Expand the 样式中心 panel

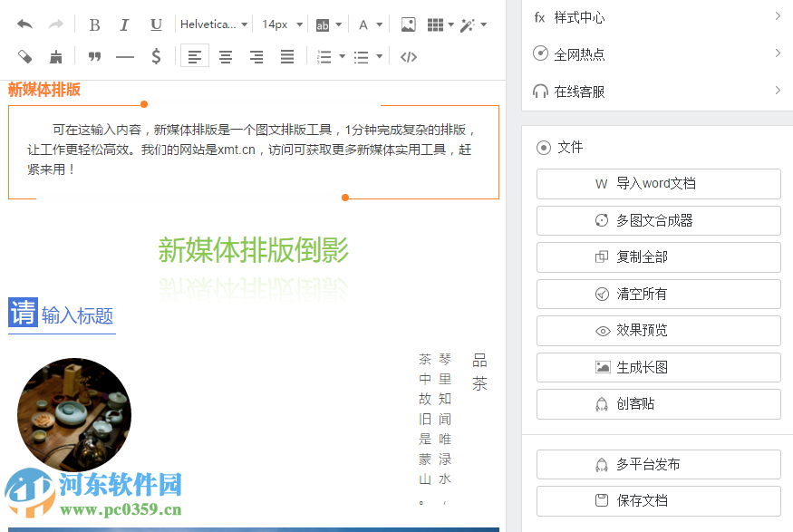657,15
